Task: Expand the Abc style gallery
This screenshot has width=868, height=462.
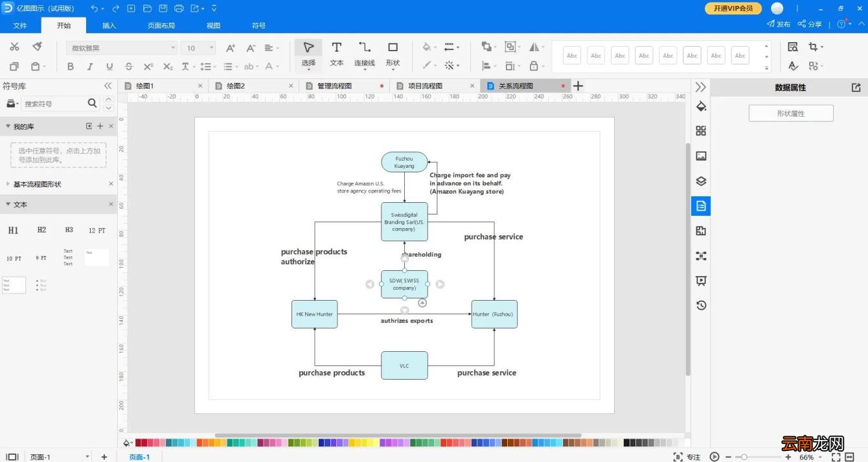Action: [x=767, y=67]
